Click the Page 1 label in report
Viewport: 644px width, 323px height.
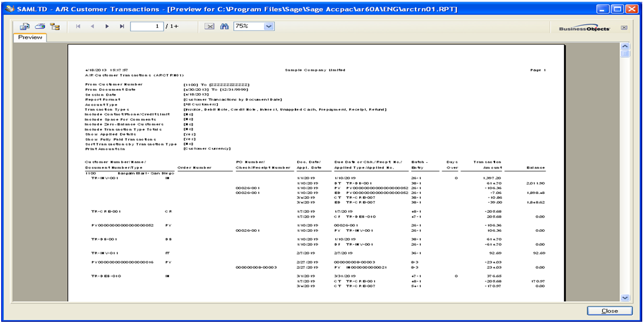pos(538,70)
